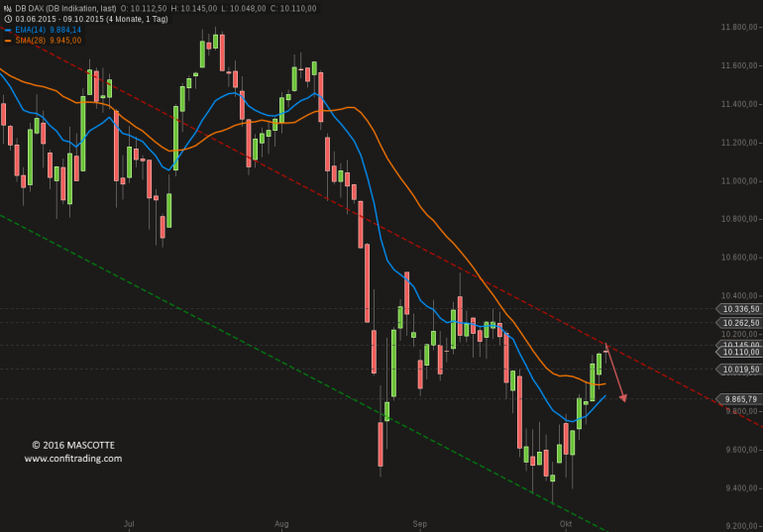Viewport: 763px width, 532px height.
Task: Click the 10.800,00 price axis label
Action: (739, 219)
